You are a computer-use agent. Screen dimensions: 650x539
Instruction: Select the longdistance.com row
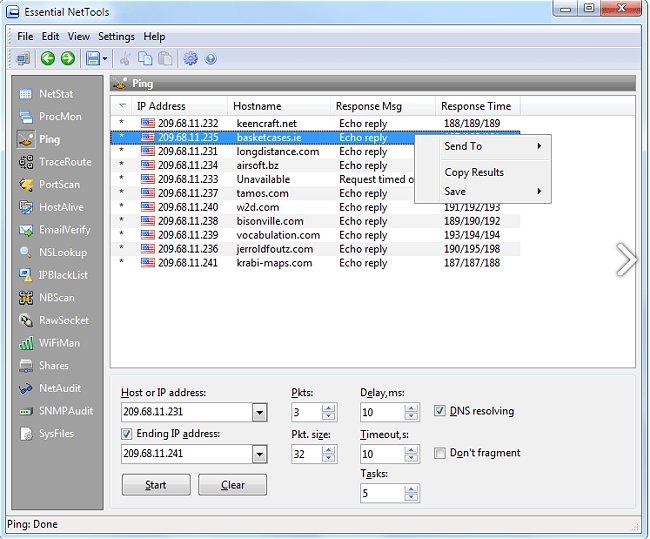(263, 151)
